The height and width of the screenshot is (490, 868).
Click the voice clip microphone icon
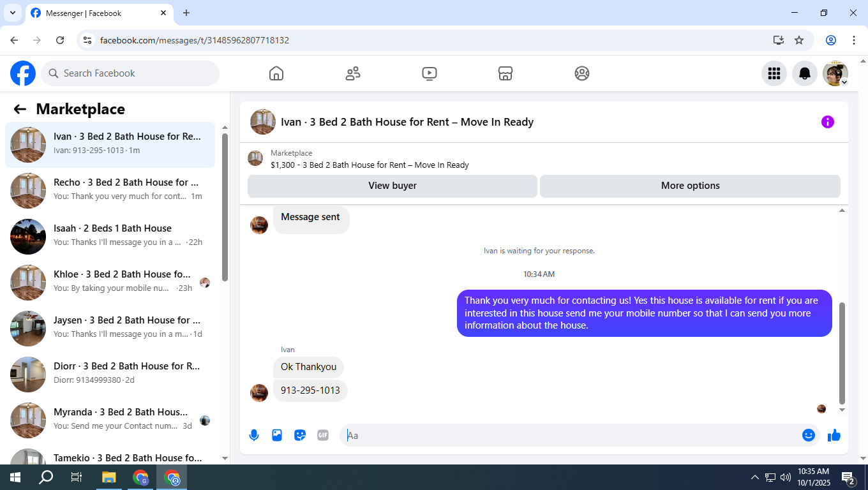pyautogui.click(x=254, y=435)
